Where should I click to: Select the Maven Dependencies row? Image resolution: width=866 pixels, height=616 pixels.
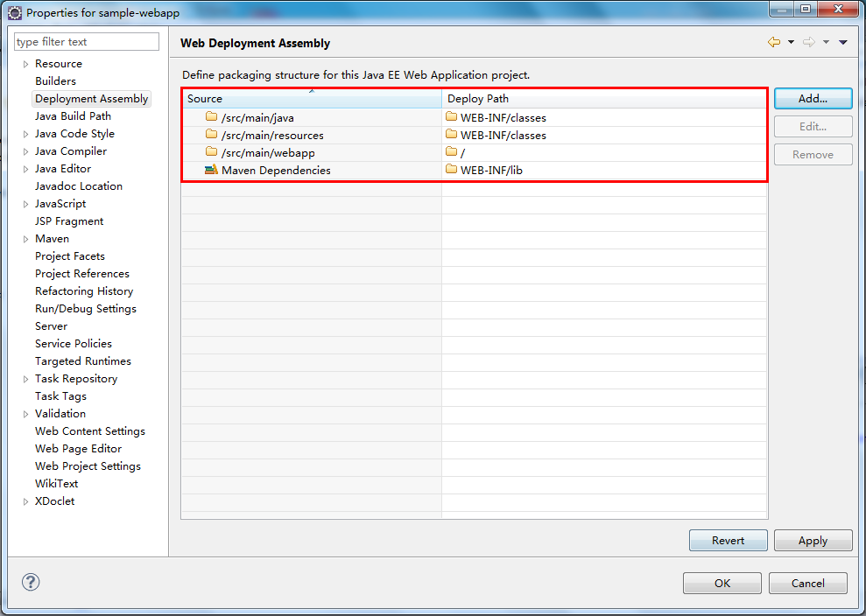coord(312,170)
